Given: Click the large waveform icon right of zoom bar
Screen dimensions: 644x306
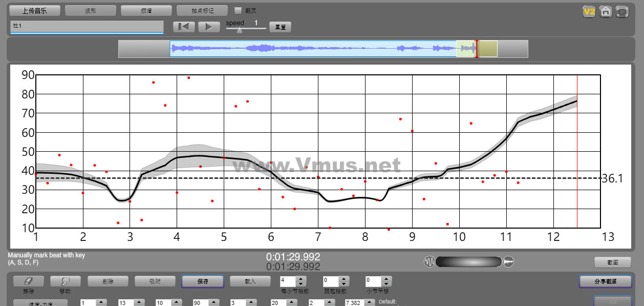Looking at the screenshot, I should pos(508,262).
